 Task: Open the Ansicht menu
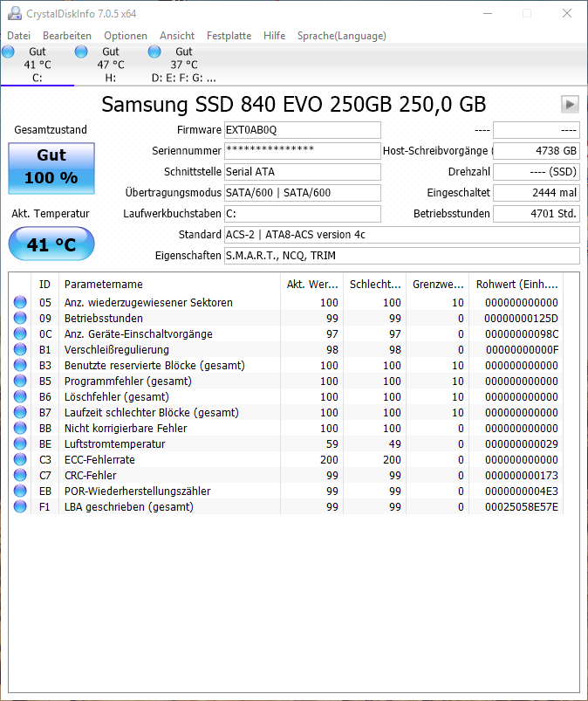point(177,36)
